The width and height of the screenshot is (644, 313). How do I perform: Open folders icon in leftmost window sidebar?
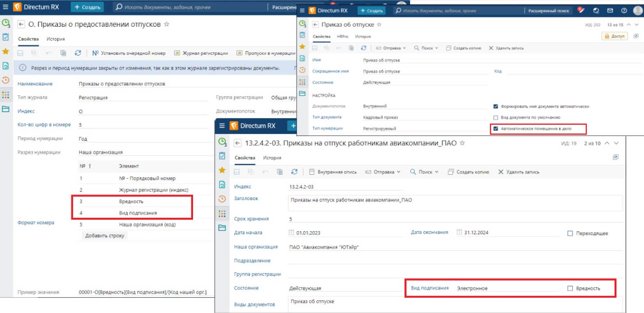[6, 109]
